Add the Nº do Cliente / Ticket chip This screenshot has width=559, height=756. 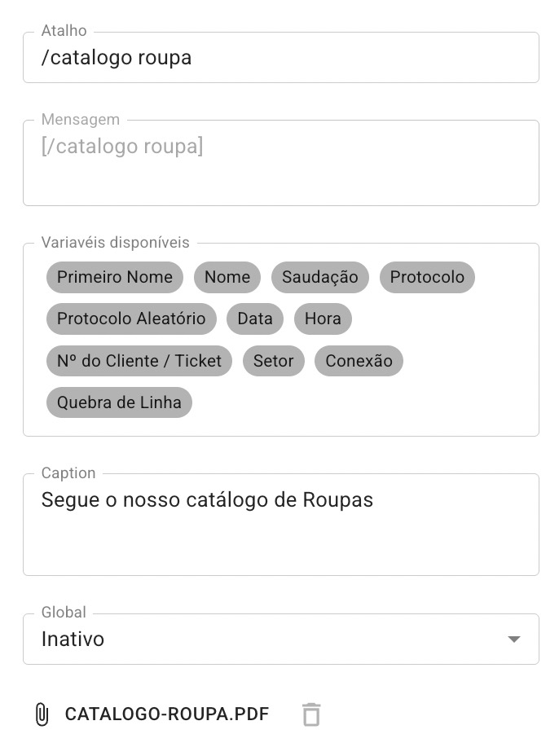pyautogui.click(x=139, y=361)
